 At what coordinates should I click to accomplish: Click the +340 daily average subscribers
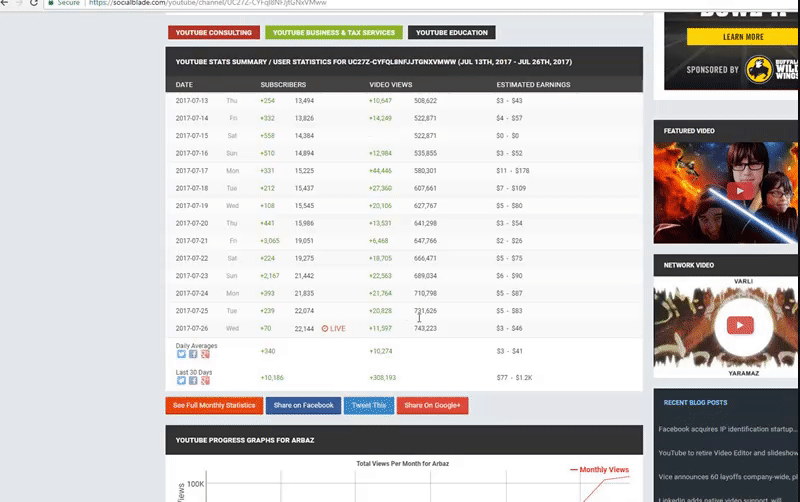[268, 352]
